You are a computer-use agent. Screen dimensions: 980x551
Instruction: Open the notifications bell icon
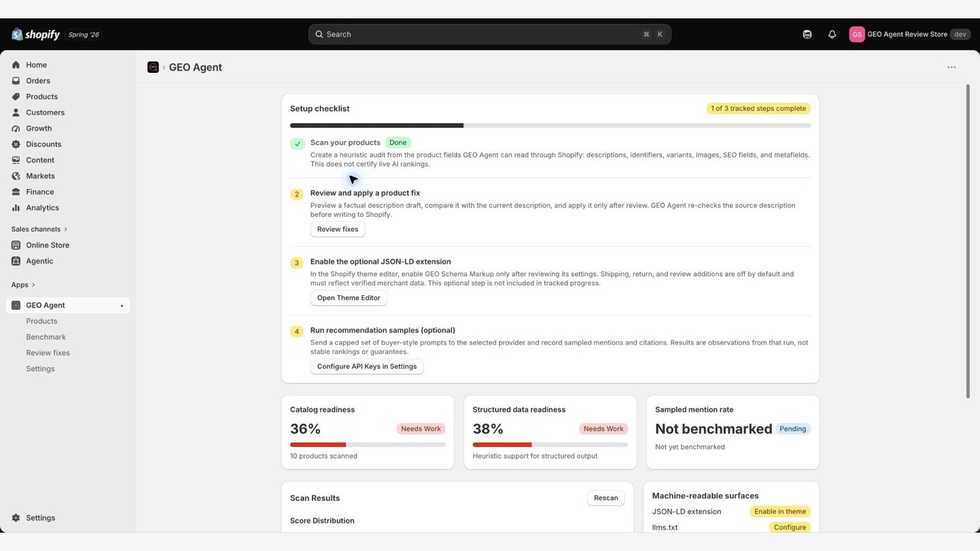(832, 34)
